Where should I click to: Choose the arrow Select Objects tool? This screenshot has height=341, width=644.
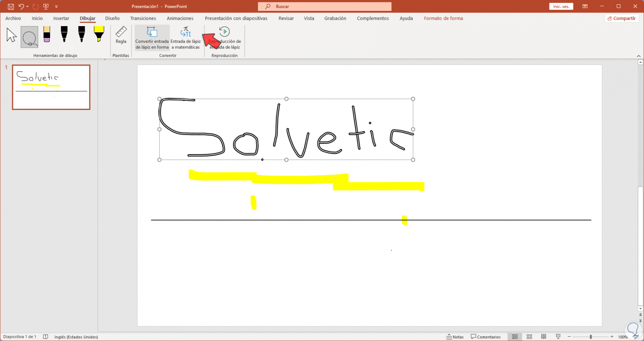[x=12, y=36]
